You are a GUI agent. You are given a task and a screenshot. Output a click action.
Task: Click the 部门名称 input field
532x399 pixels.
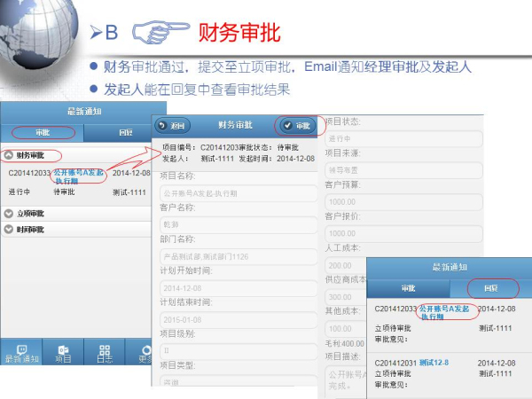point(238,257)
